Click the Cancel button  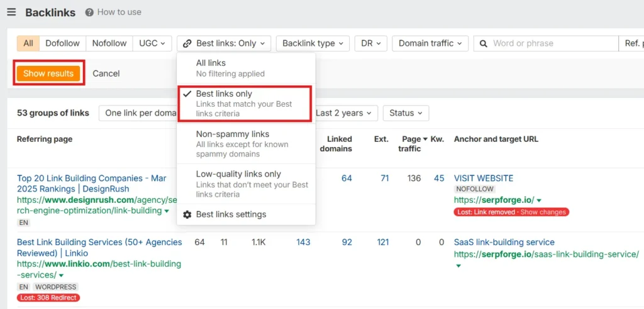(106, 73)
